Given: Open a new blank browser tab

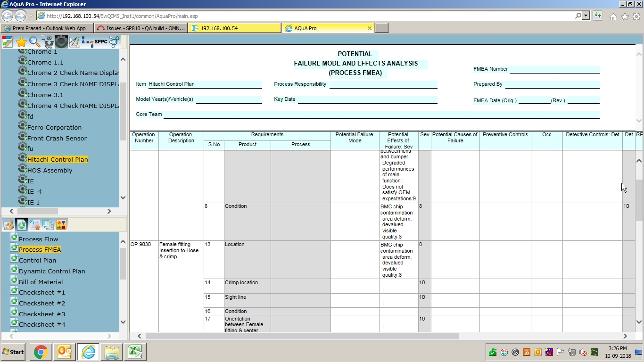Looking at the screenshot, I should 382,28.
